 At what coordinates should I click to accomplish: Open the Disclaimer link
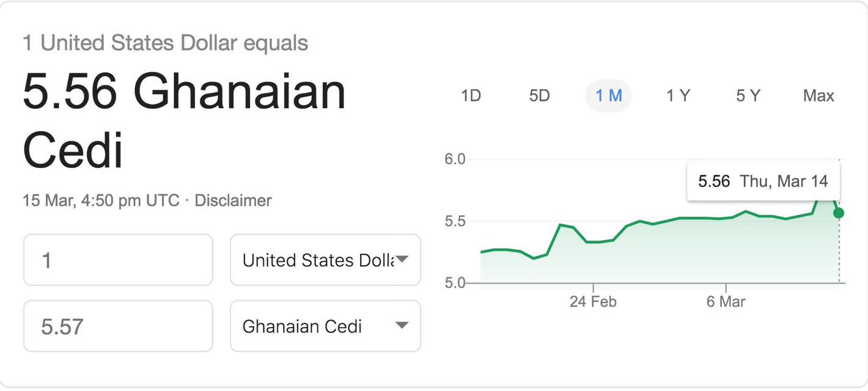[x=233, y=200]
